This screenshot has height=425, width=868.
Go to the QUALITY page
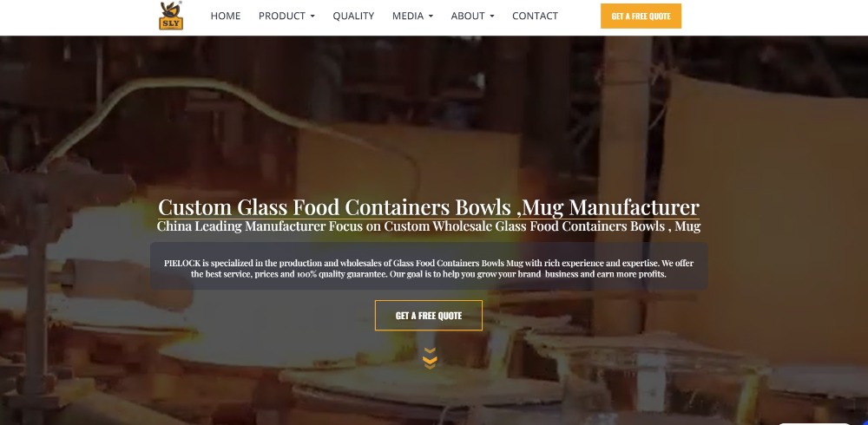pos(353,16)
